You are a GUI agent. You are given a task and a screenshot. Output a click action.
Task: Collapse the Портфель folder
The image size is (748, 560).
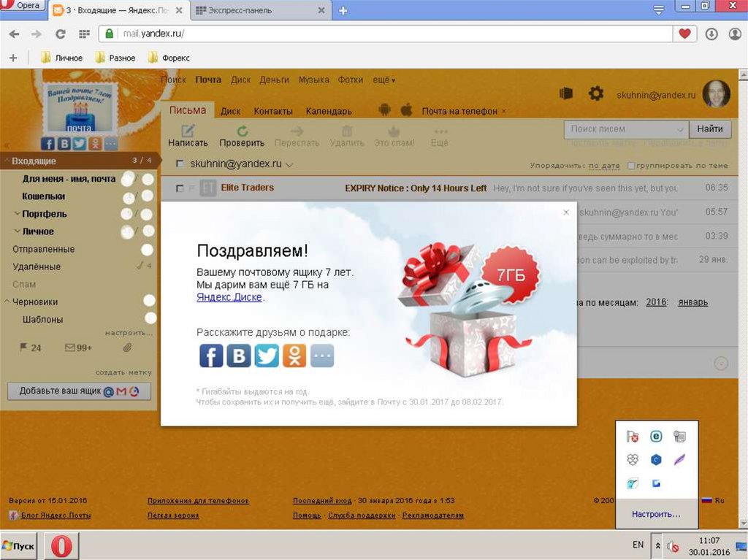pos(18,213)
